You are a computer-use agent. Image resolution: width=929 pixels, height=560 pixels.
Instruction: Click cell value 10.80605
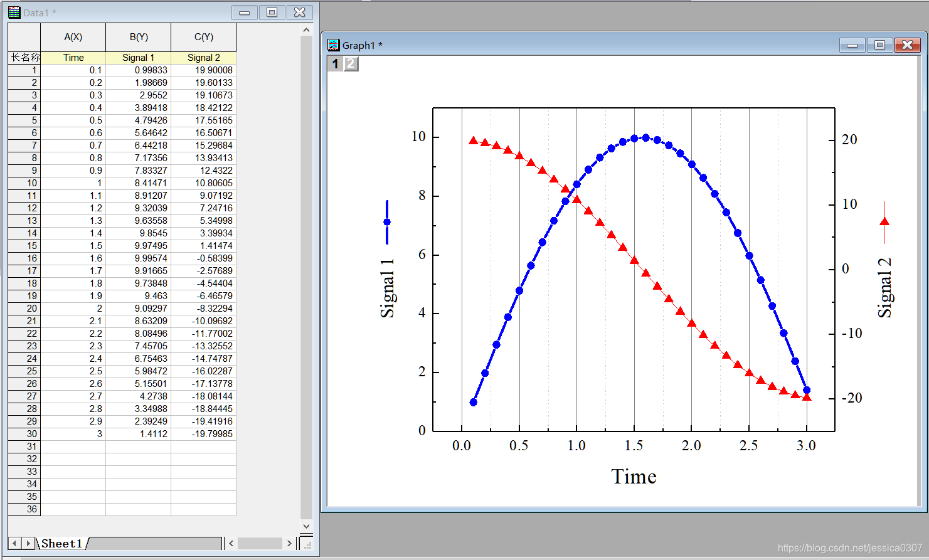click(x=204, y=183)
